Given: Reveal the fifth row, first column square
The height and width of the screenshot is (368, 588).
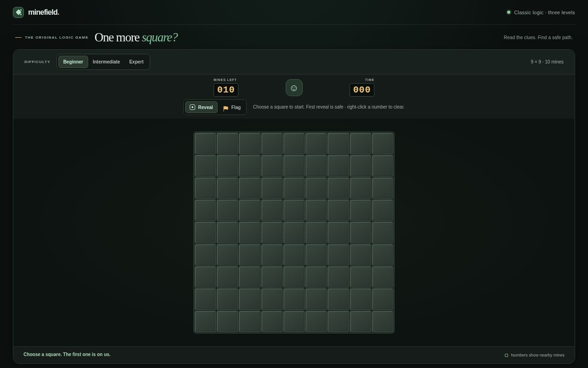Looking at the screenshot, I should point(205,232).
